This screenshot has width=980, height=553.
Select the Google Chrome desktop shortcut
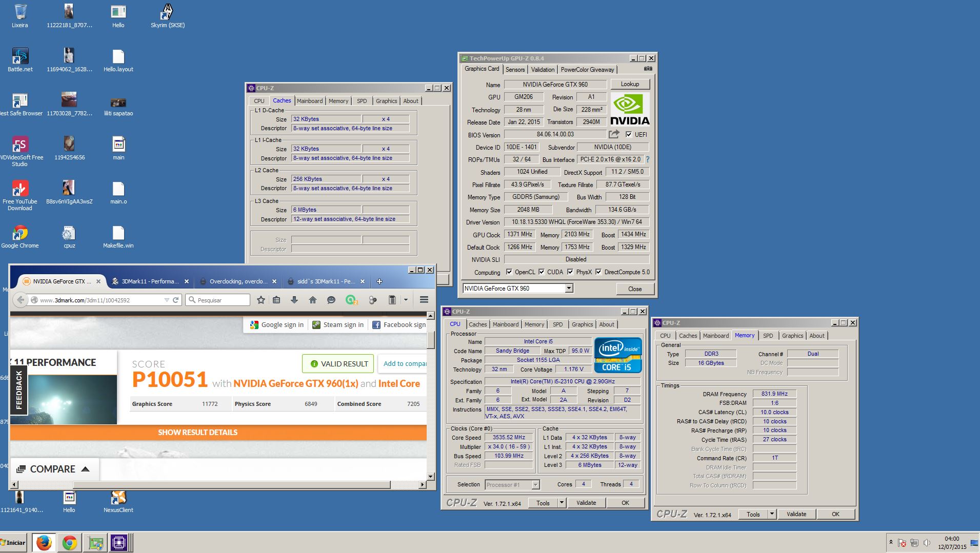pos(20,237)
